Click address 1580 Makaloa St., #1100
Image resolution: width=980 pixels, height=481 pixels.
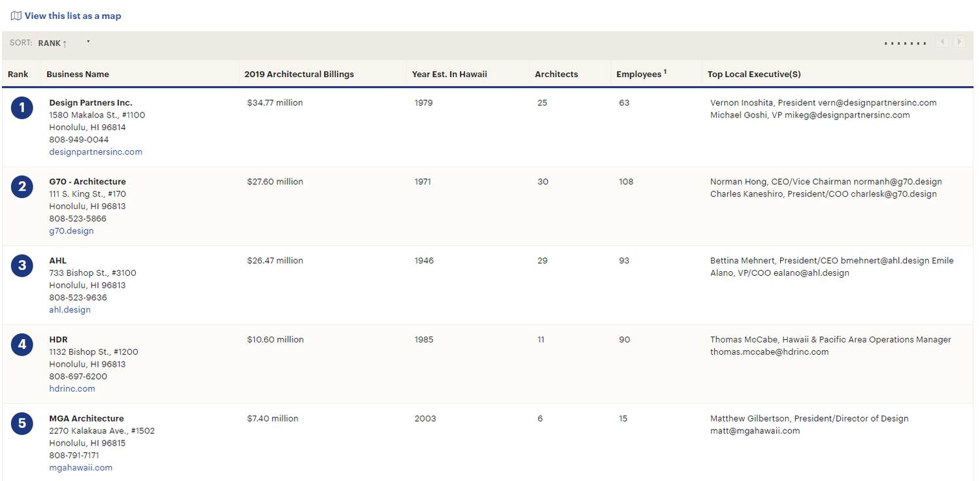click(97, 115)
